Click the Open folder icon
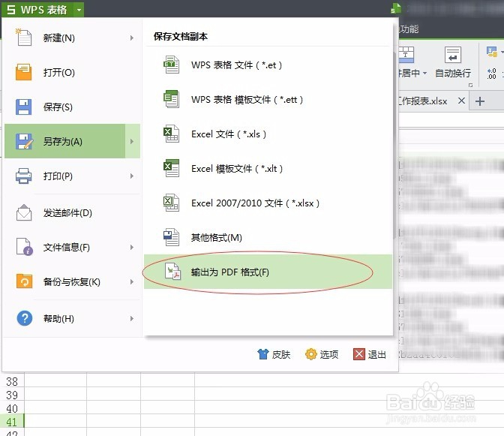This screenshot has height=436, width=504. pyautogui.click(x=23, y=72)
